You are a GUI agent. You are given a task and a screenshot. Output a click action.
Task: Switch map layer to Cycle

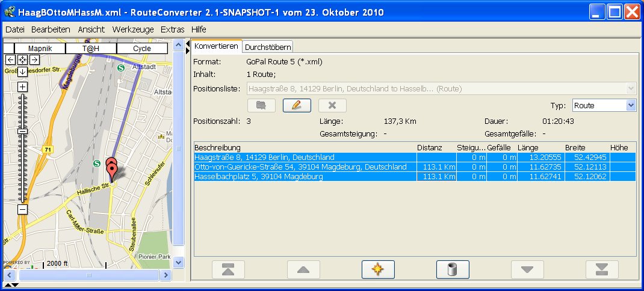[142, 49]
